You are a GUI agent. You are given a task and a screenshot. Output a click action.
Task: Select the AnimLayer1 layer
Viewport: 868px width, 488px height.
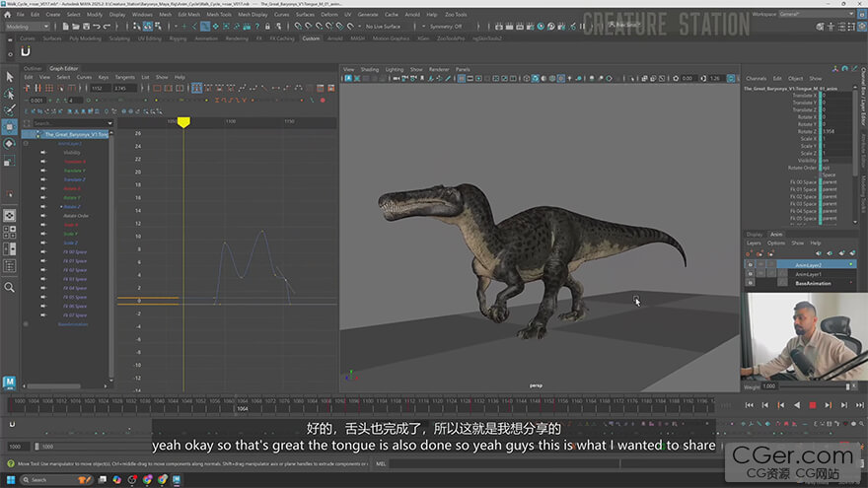pyautogui.click(x=808, y=274)
